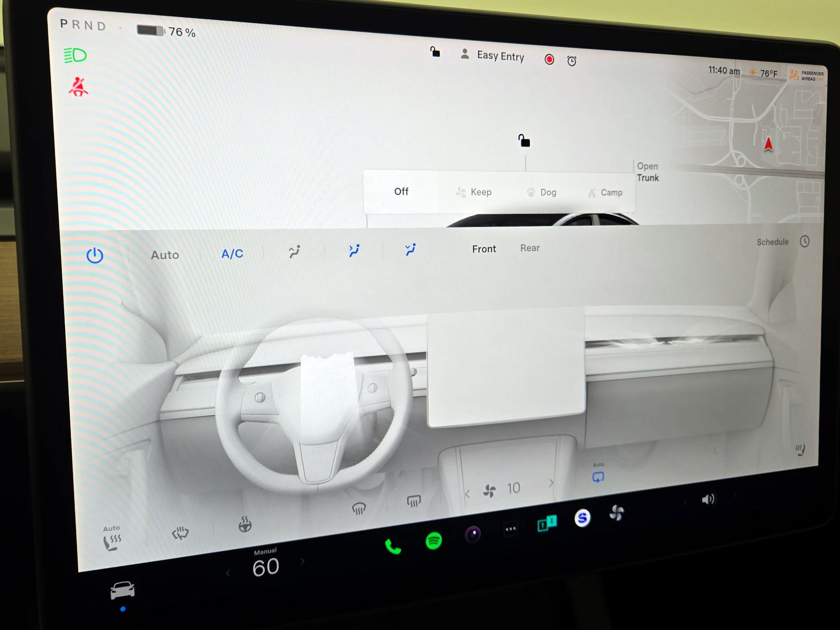Tap the unlocked padlock above the car

coord(524,140)
